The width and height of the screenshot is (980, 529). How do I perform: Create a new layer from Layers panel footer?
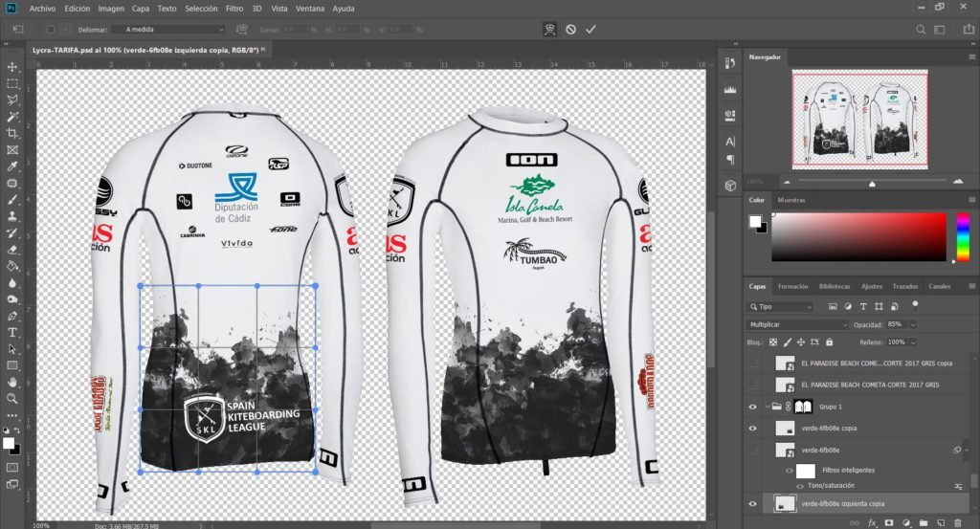(941, 522)
